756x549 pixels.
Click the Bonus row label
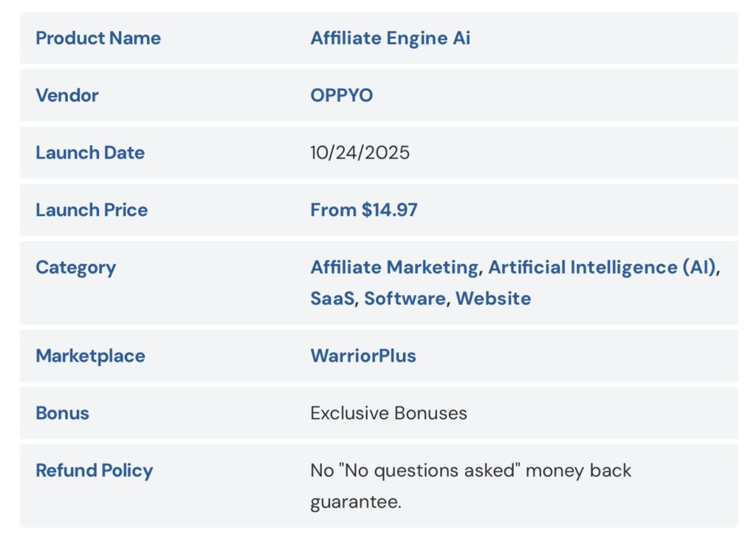62,413
